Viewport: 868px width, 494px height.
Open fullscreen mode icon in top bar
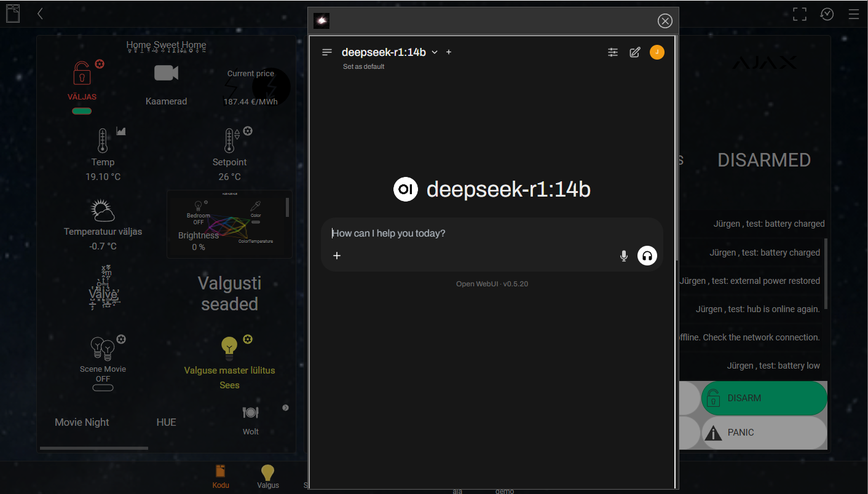click(x=799, y=14)
